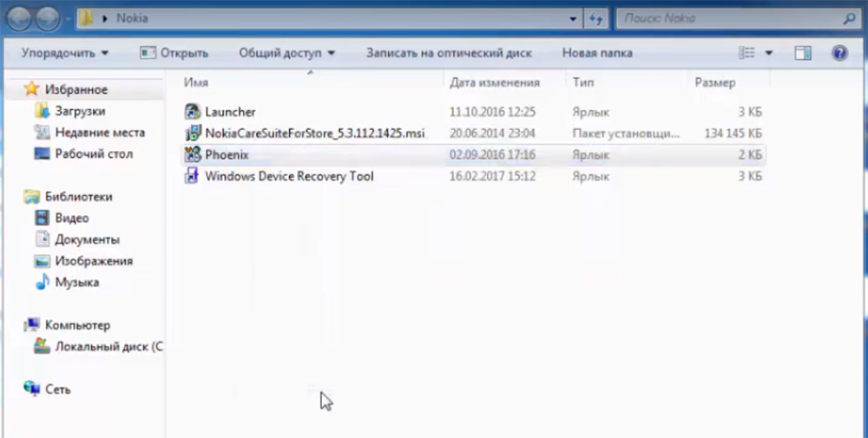Click the Phoenix file name
This screenshot has height=438, width=868.
[227, 155]
